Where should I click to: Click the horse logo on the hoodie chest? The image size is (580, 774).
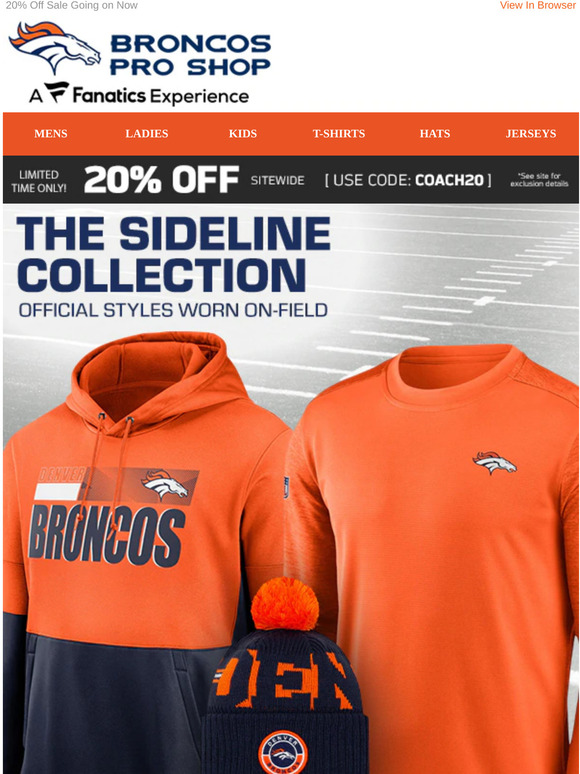[x=165, y=485]
